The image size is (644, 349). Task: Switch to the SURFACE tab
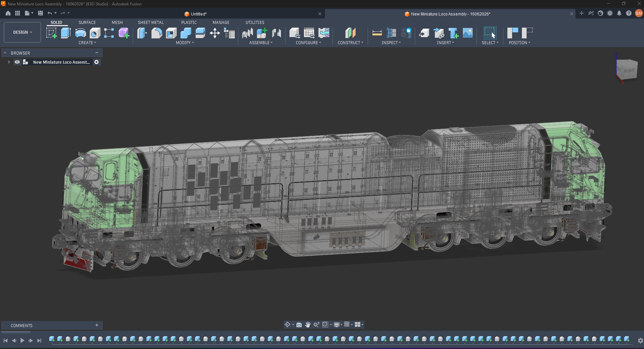(87, 23)
